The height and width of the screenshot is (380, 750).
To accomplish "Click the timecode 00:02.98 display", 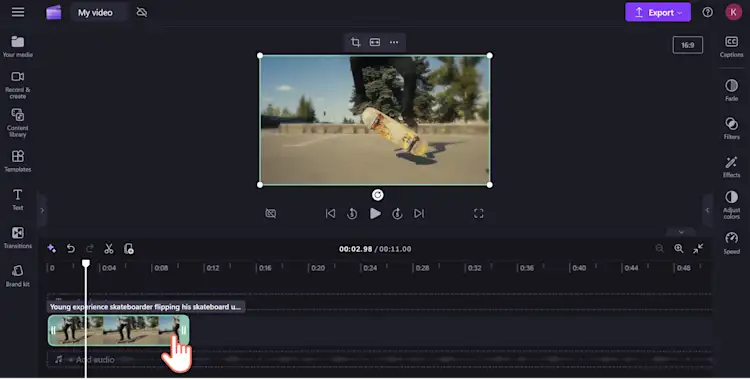I will (x=355, y=249).
